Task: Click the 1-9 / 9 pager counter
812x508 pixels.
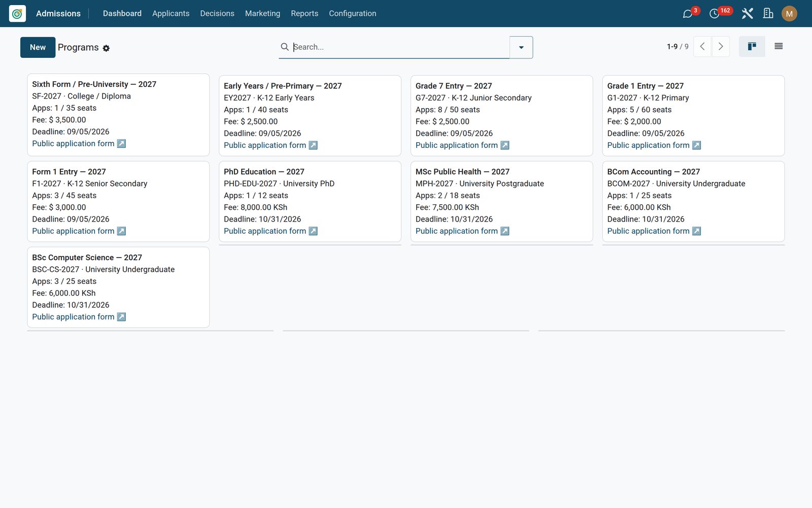Action: (678, 47)
